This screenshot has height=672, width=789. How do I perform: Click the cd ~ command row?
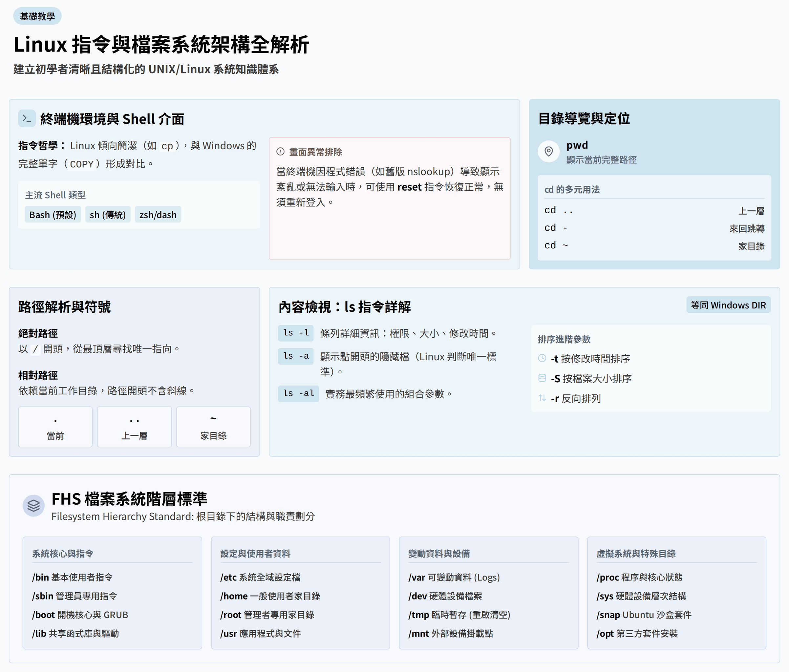tap(654, 245)
